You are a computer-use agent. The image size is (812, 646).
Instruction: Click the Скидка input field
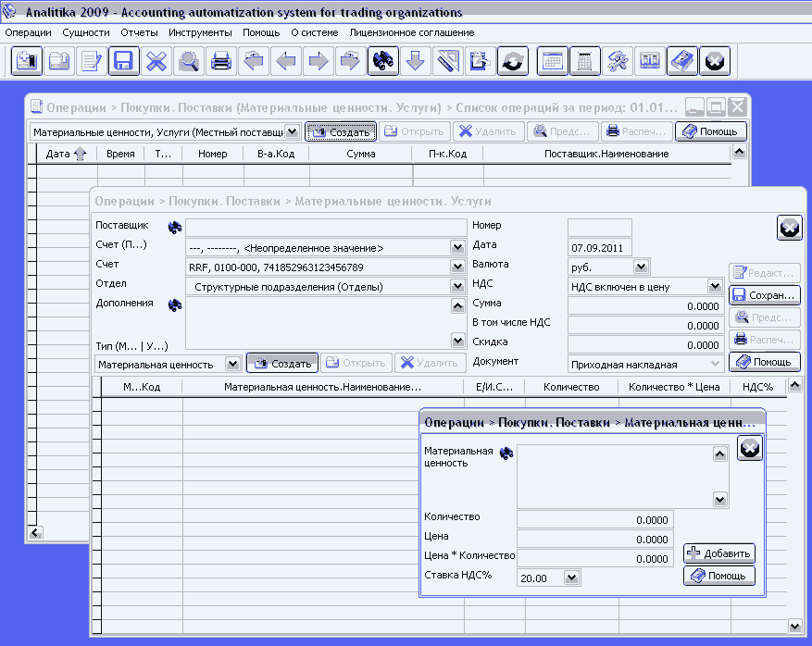(x=645, y=344)
